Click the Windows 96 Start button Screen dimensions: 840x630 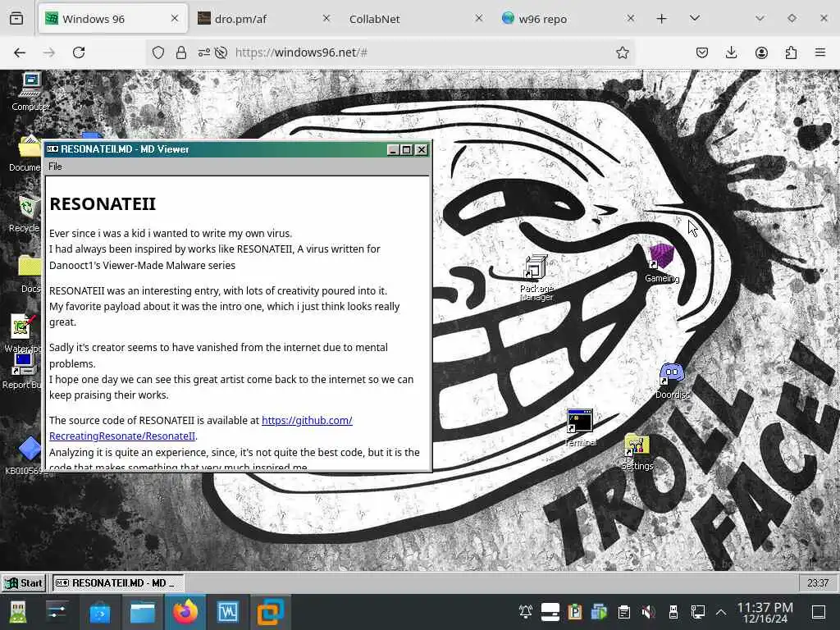pos(23,583)
